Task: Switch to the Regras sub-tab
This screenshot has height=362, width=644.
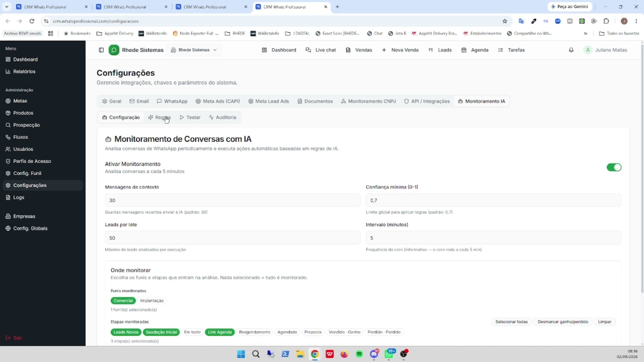Action: (x=160, y=118)
